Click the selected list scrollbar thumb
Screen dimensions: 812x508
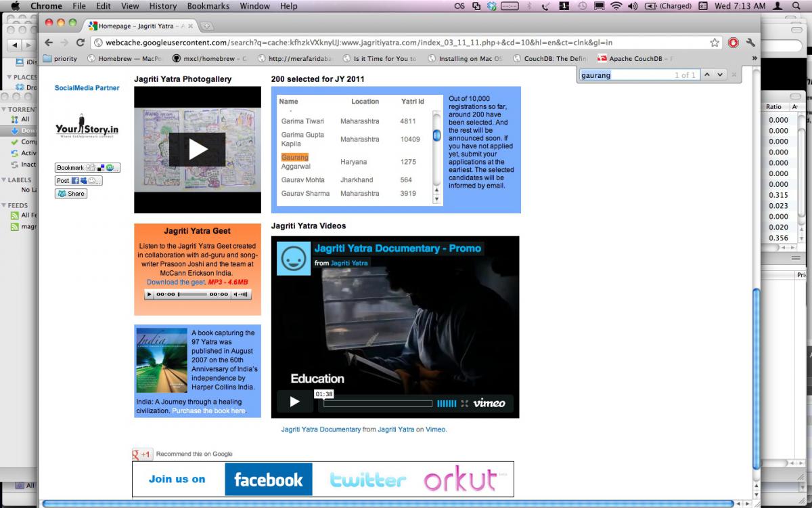436,135
